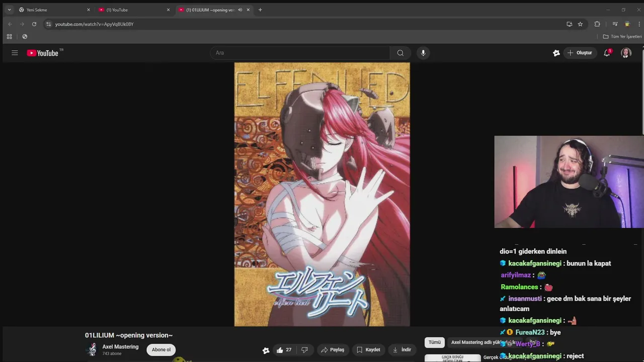
Task: Go back with the browser back arrow
Action: point(10,24)
